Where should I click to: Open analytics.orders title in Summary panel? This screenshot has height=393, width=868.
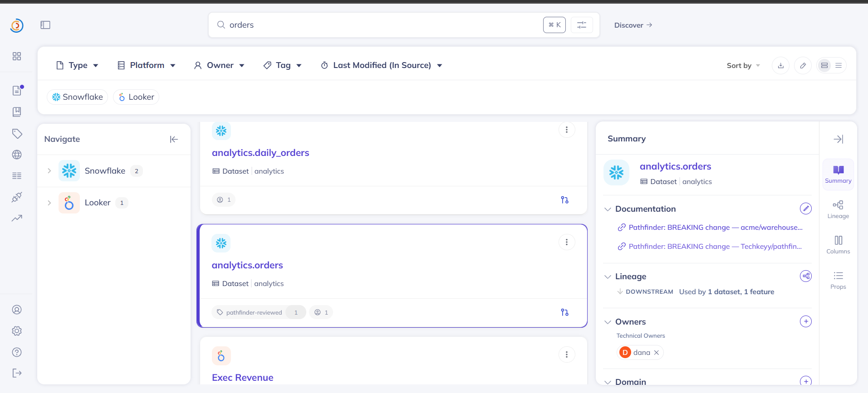(x=675, y=166)
